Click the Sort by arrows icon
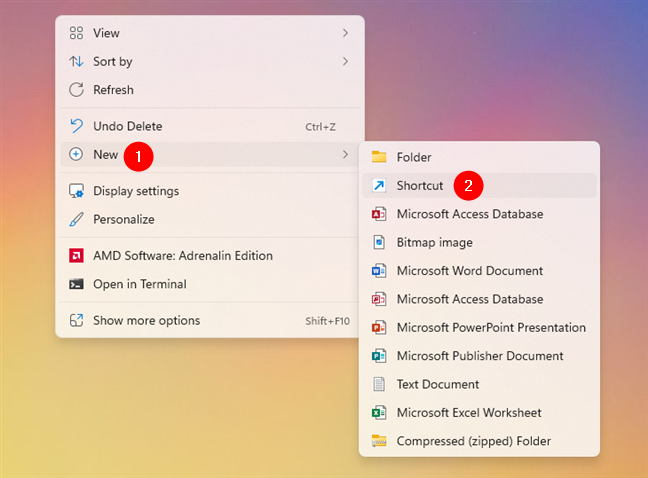This screenshot has width=648, height=478. (x=76, y=62)
